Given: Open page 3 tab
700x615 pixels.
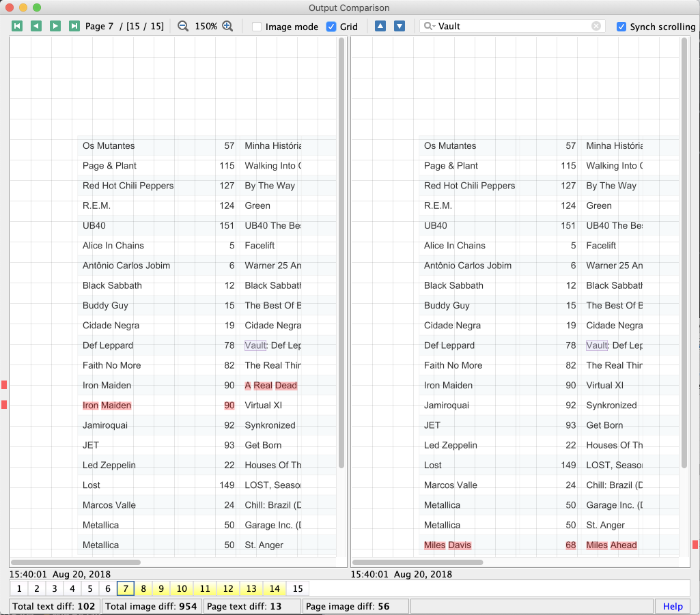Looking at the screenshot, I should (55, 588).
